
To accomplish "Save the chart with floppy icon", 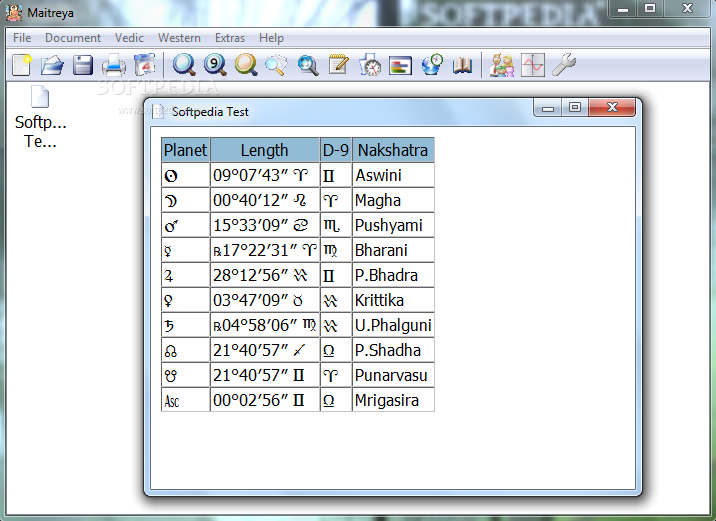I will pos(83,65).
